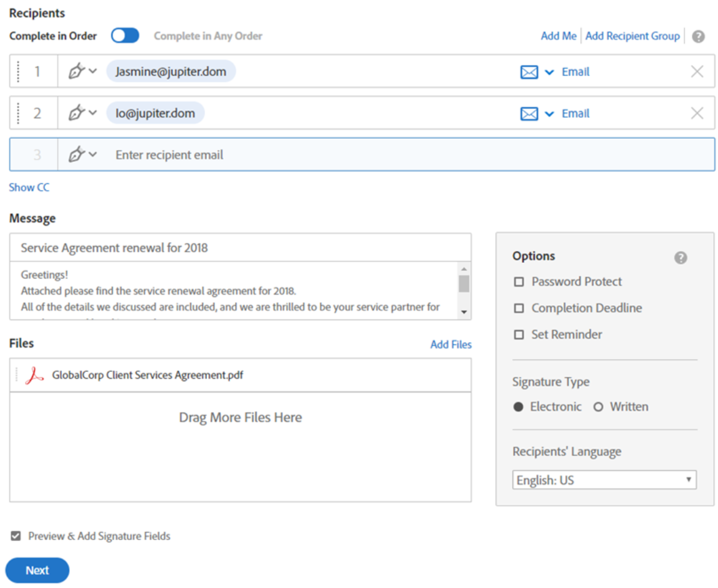Toggle the Complete in Order switch
This screenshot has height=588, width=718.
(x=125, y=36)
